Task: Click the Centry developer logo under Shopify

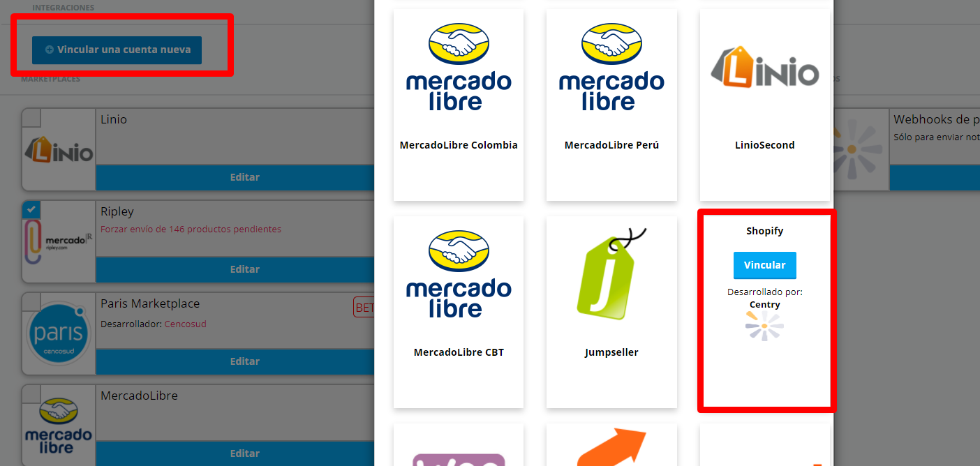Action: click(x=764, y=326)
